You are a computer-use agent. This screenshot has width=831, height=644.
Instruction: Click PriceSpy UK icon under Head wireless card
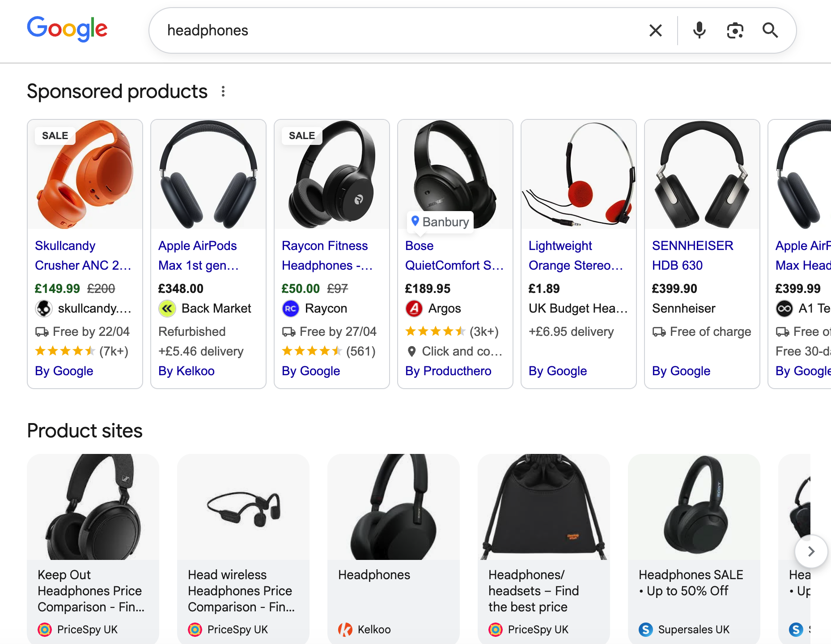(x=195, y=630)
